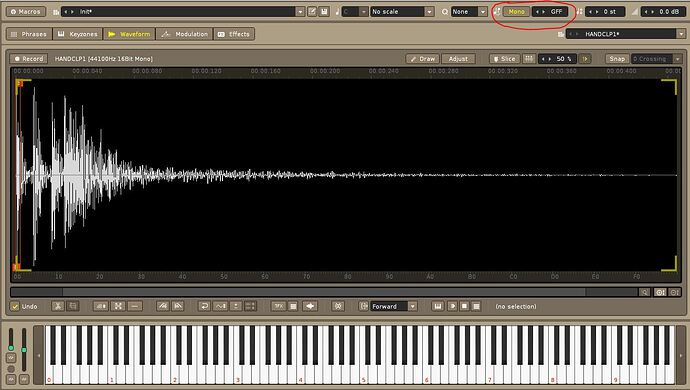Save the instrument preset with disk icon

click(x=324, y=11)
